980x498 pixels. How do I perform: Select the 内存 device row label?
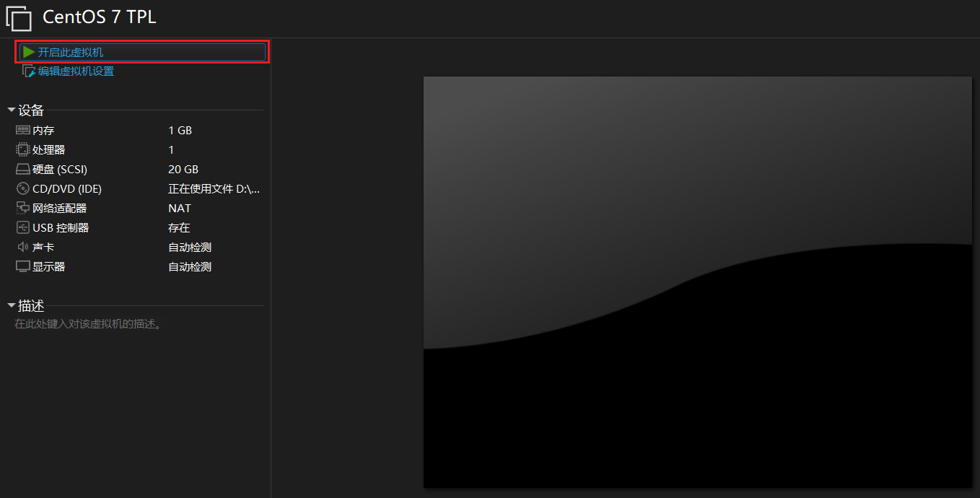pos(43,131)
